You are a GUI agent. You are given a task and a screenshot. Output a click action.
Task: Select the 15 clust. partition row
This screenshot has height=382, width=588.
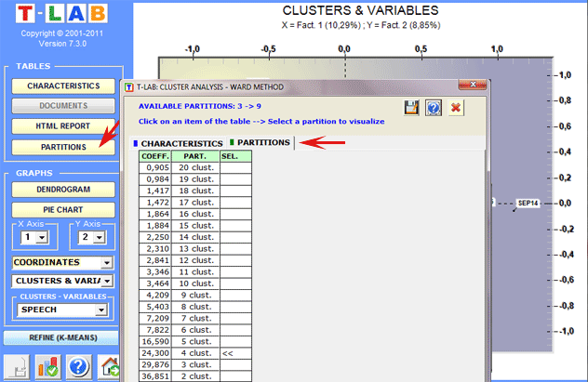195,226
